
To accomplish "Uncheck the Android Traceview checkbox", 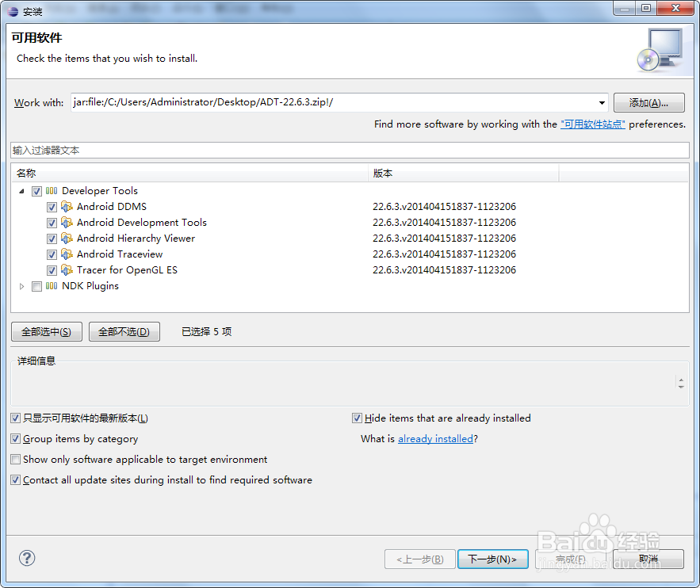I will 52,254.
